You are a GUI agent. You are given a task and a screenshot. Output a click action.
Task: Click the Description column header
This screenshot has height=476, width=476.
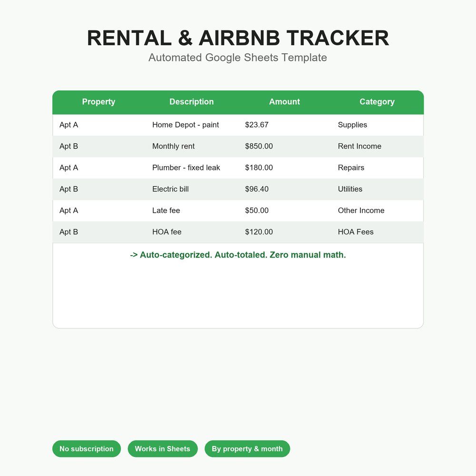pos(191,102)
